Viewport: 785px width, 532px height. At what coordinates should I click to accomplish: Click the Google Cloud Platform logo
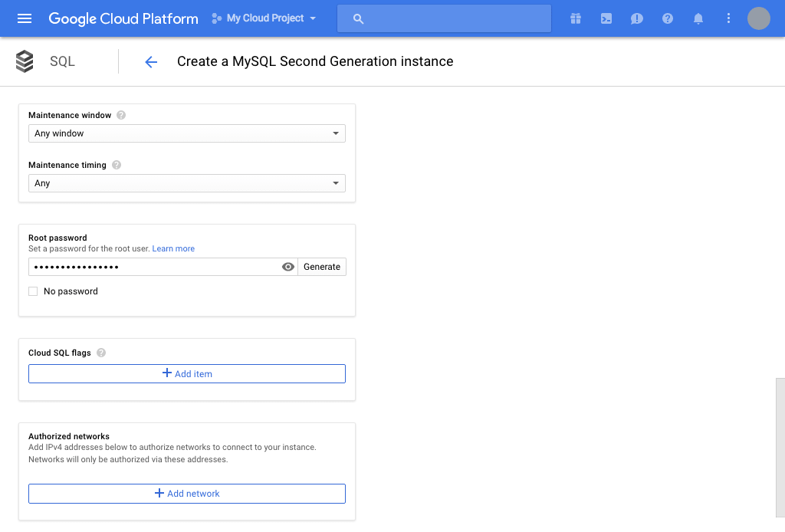point(123,18)
